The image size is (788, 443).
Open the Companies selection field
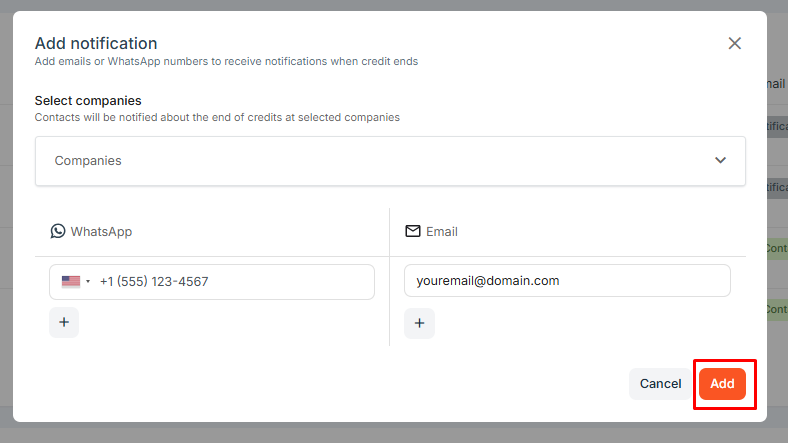tap(390, 161)
